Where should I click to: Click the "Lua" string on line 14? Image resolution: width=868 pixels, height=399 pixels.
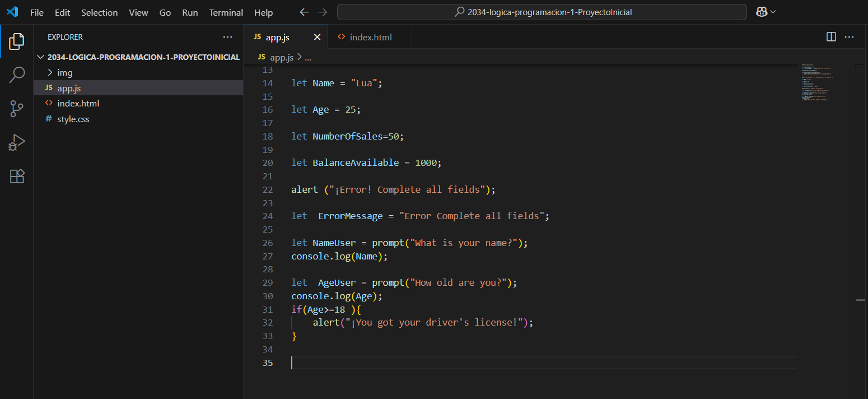coord(364,83)
